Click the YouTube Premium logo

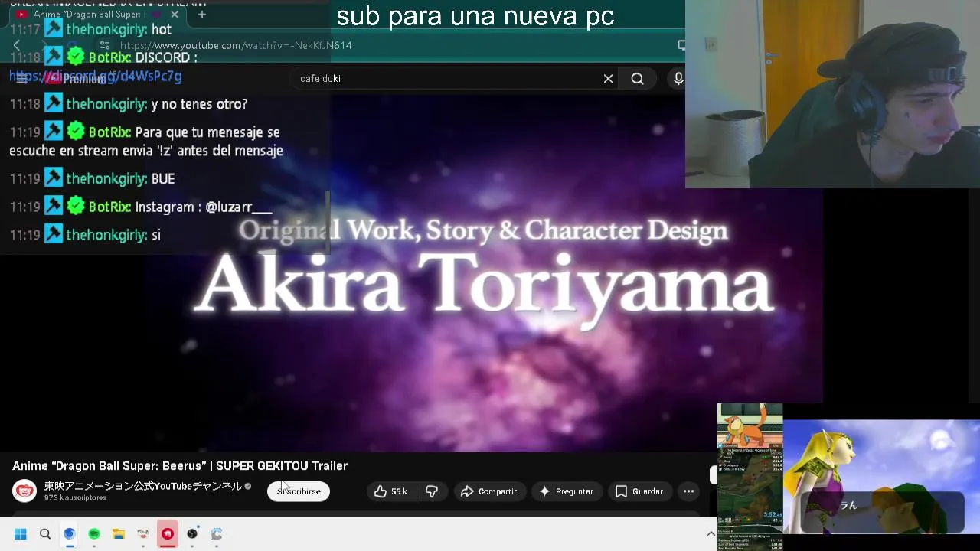point(77,79)
